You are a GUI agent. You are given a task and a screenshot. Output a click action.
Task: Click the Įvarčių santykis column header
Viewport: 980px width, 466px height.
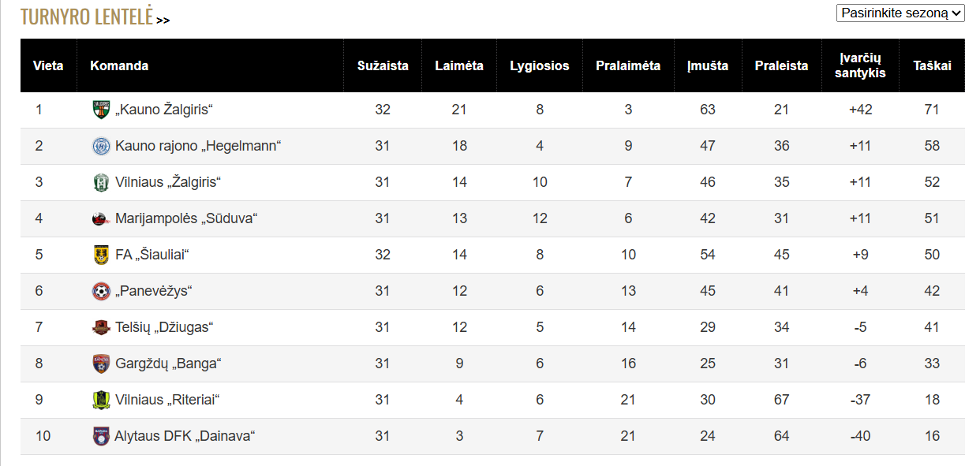(x=860, y=65)
